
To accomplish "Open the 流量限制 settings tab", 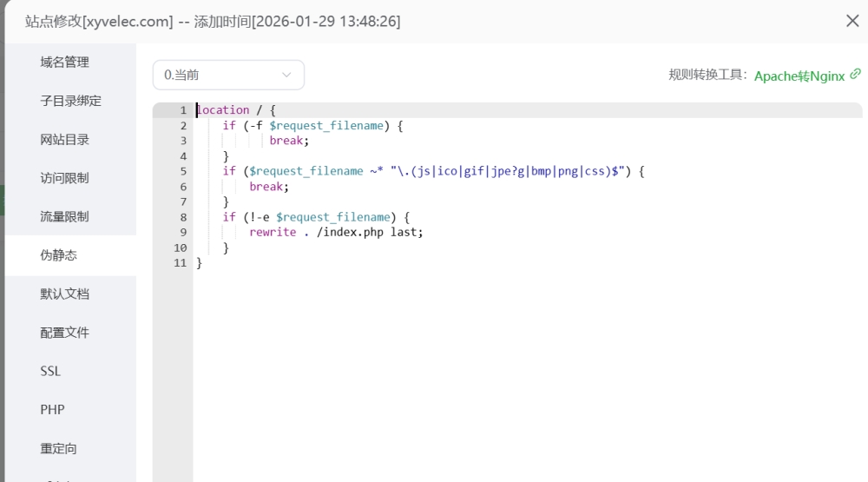I will click(x=64, y=217).
